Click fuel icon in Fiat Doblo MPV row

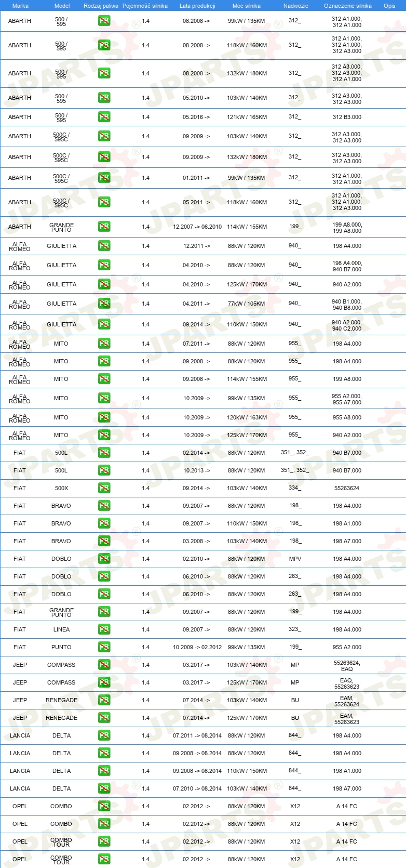pos(104,559)
